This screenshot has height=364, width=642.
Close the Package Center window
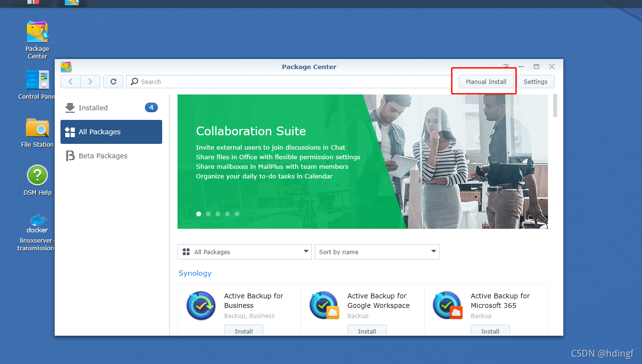[552, 67]
